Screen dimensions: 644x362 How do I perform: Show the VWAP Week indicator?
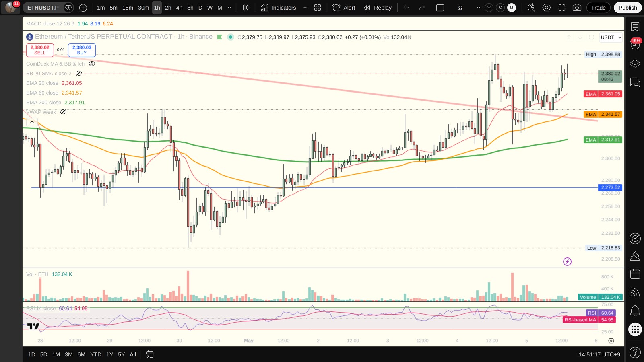[x=63, y=112]
